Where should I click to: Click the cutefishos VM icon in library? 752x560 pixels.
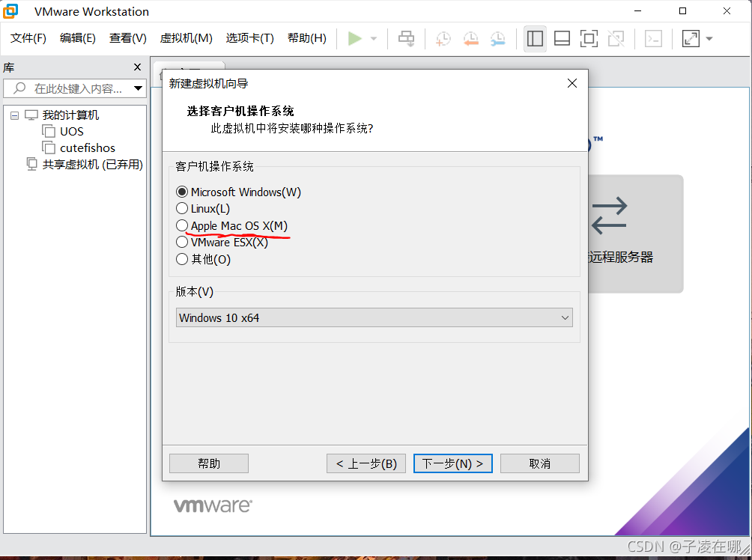pos(49,147)
